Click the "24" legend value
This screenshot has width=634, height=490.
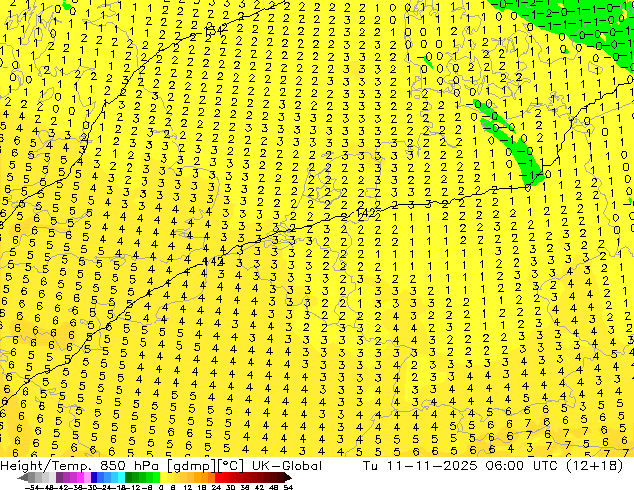point(216,488)
